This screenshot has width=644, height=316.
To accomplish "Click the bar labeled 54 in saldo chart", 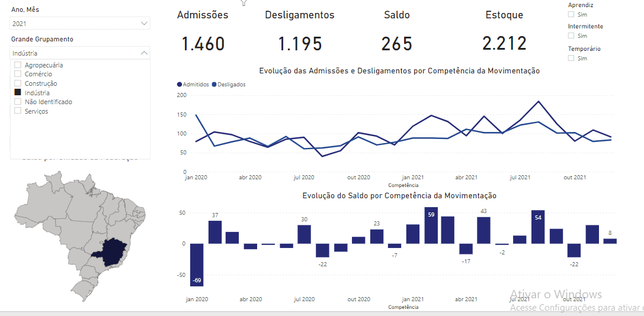I will 538,227.
